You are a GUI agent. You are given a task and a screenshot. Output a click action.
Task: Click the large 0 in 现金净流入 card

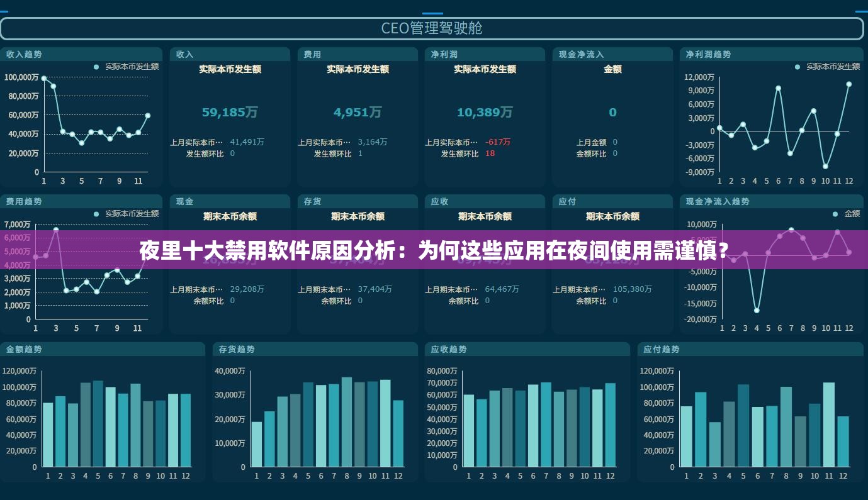coord(612,112)
